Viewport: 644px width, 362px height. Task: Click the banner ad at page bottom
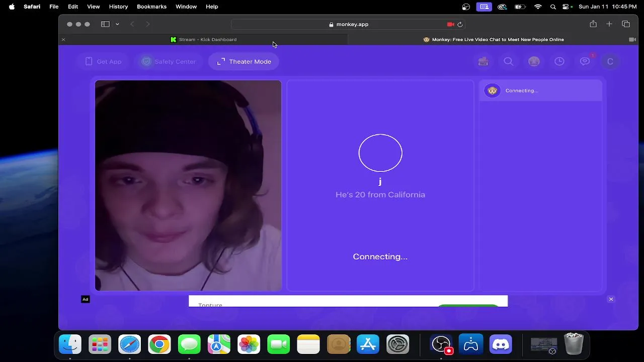[x=348, y=301]
